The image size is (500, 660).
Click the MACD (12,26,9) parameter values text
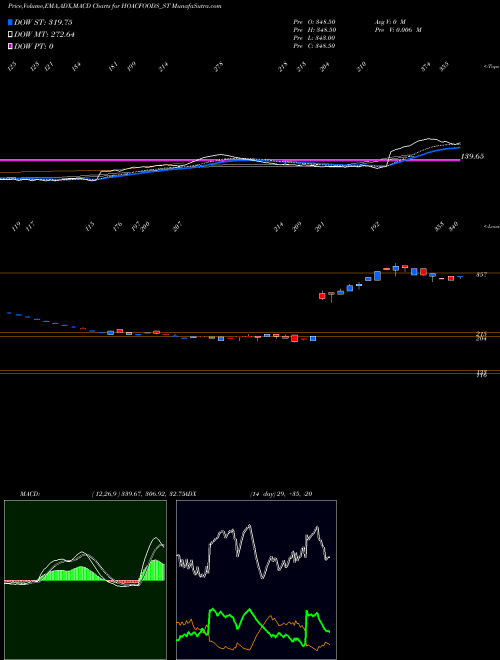pos(136,494)
